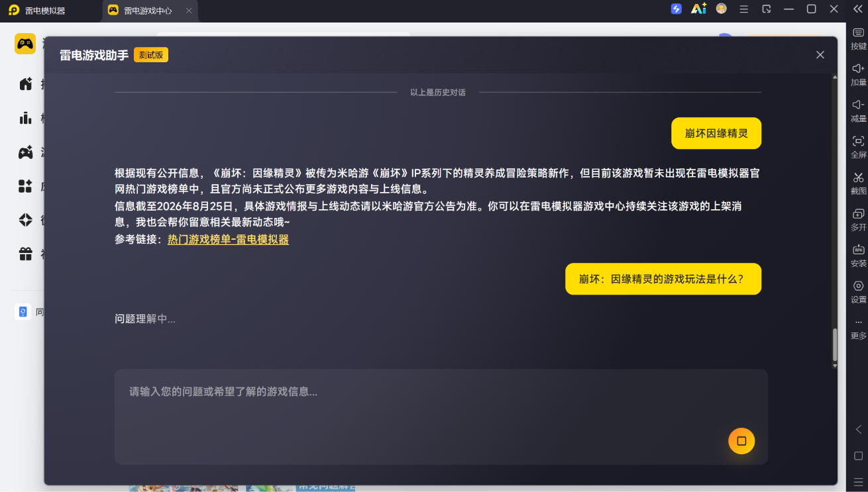Click the scrollbar up arrow in the chat
868x492 pixels.
point(835,77)
